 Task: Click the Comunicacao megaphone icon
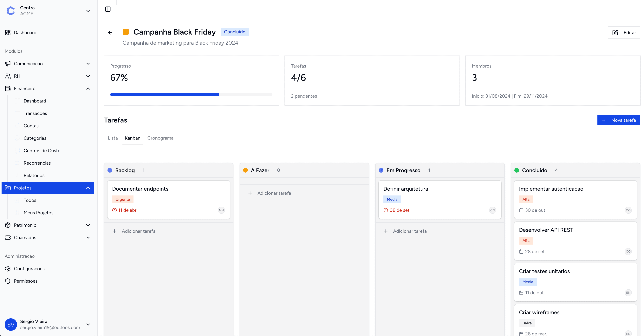(8, 63)
